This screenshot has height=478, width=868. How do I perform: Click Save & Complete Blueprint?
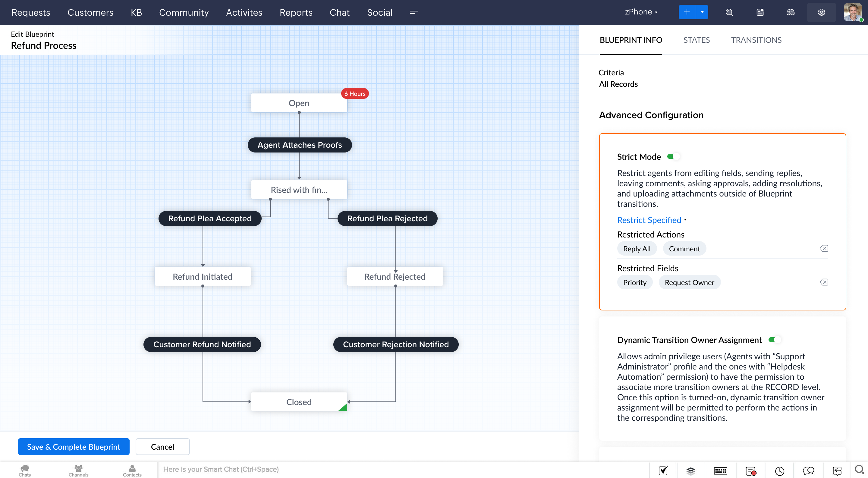[x=74, y=447]
